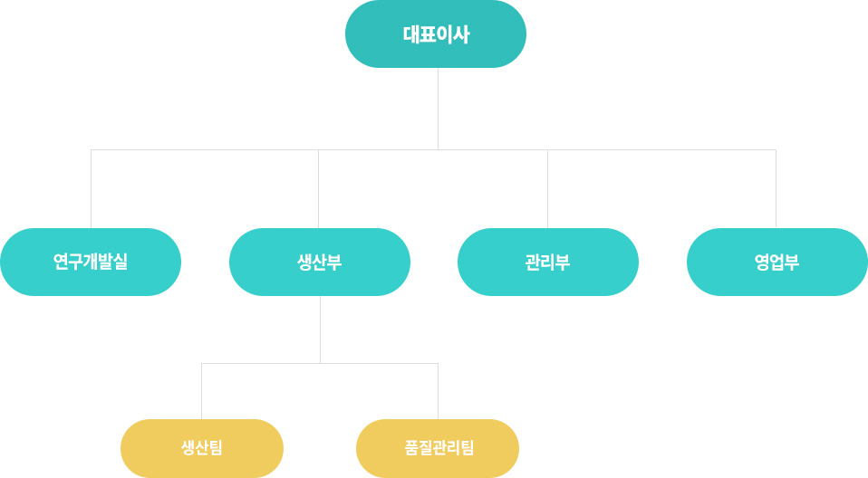Open the 생산부 department node
The image size is (868, 478).
(x=320, y=262)
